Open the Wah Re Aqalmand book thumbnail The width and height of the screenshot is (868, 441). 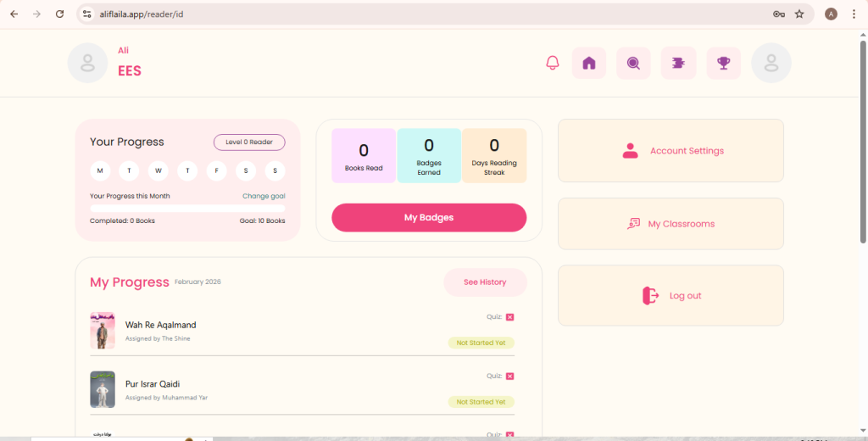point(103,330)
